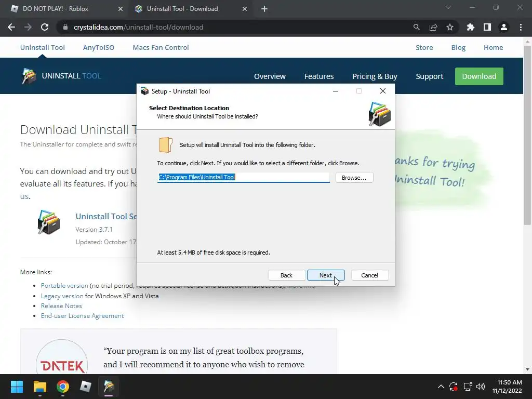This screenshot has width=532, height=399.
Task: Click Back in the setup wizard
Action: tap(286, 275)
